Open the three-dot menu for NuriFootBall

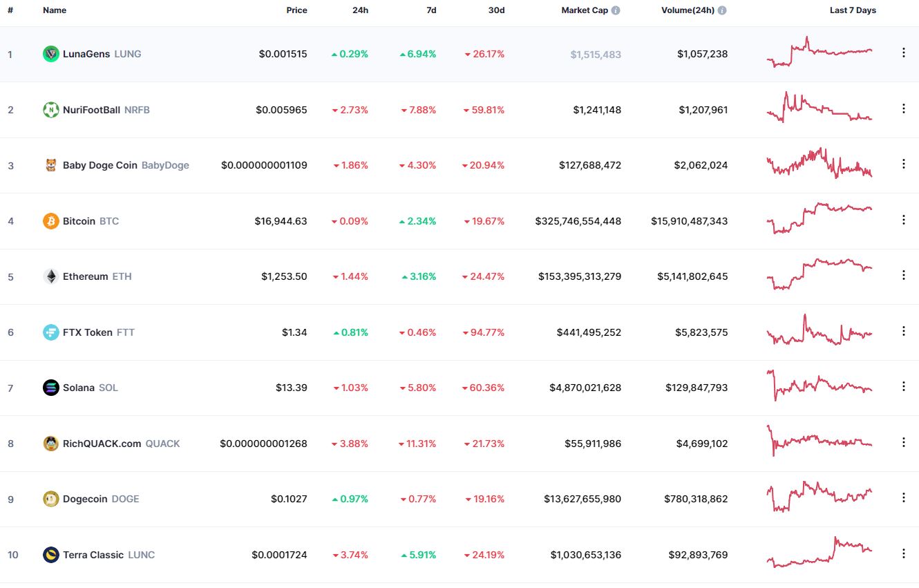coord(903,108)
